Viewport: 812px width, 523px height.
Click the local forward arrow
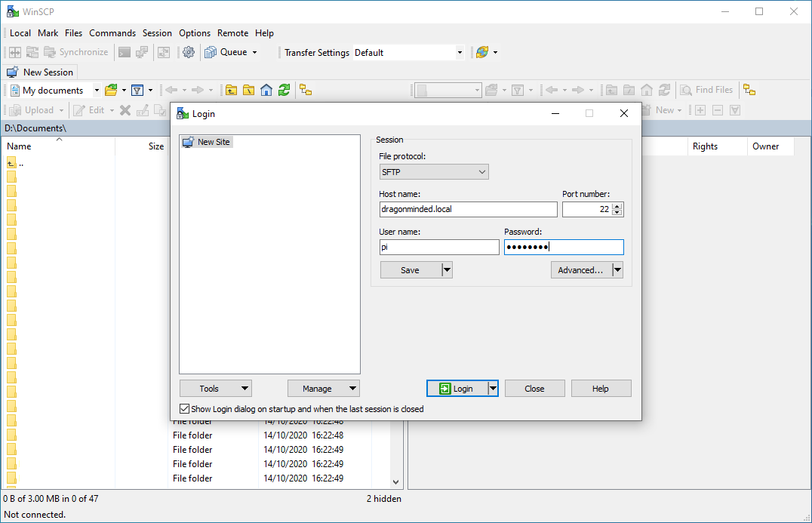click(x=198, y=90)
